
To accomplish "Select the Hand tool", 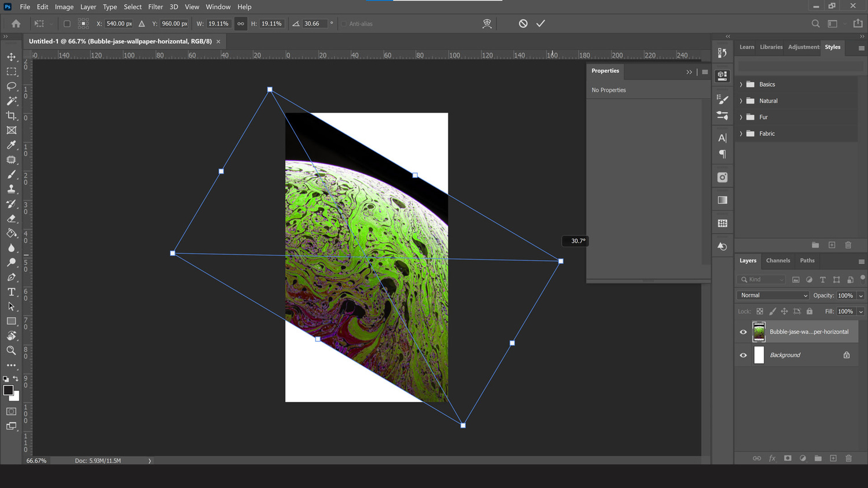I will coord(11,336).
